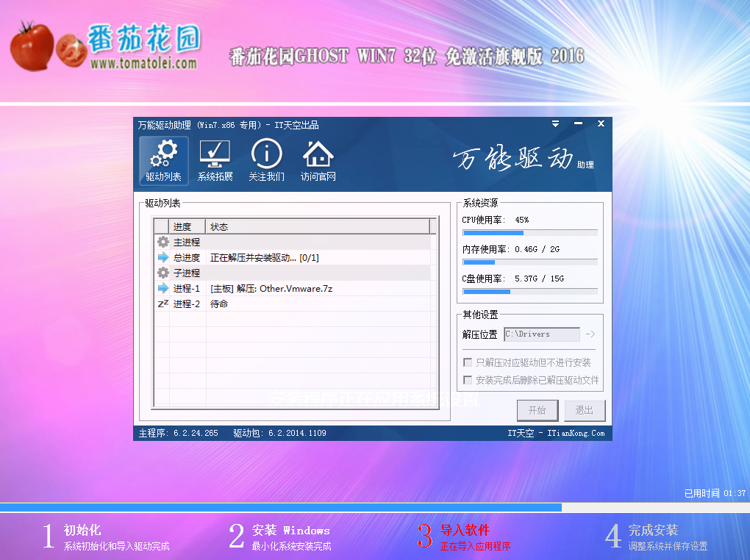
Task: Select the 进程-1 arrow icon
Action: [163, 288]
